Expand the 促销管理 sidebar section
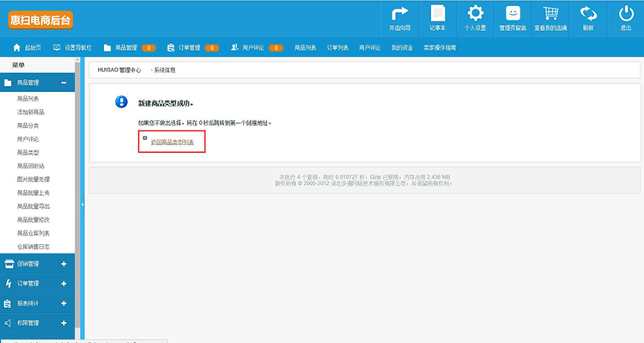644x343 pixels. click(x=64, y=264)
